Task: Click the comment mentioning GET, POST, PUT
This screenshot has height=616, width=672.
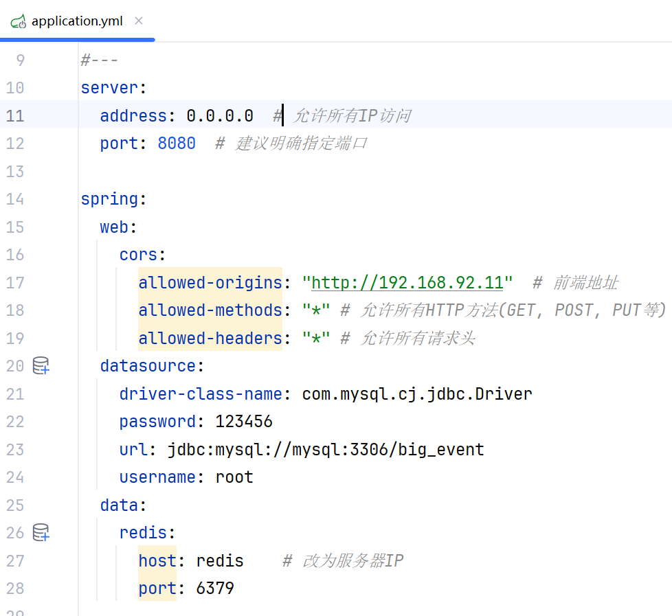Action: point(513,310)
